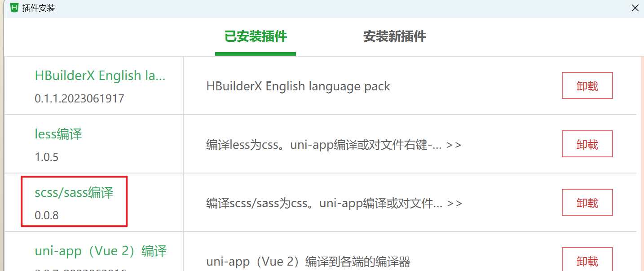Click the uni-app 编译到各端的编译器 description
Image resolution: width=644 pixels, height=271 pixels.
click(x=309, y=262)
